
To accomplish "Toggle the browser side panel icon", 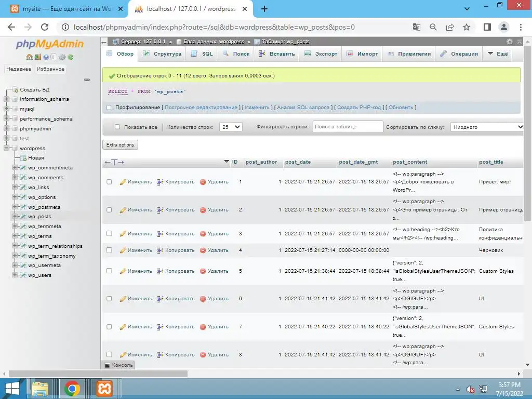I will (487, 27).
